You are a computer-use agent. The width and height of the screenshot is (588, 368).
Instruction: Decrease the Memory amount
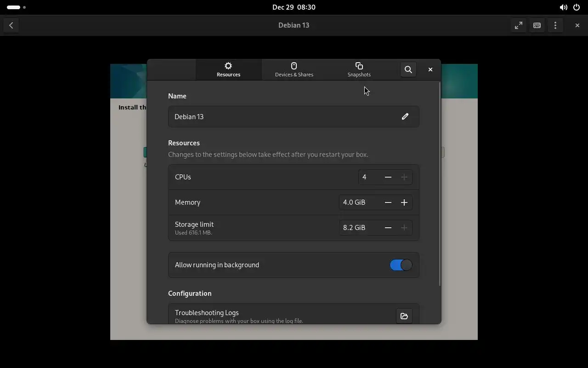[x=388, y=202]
